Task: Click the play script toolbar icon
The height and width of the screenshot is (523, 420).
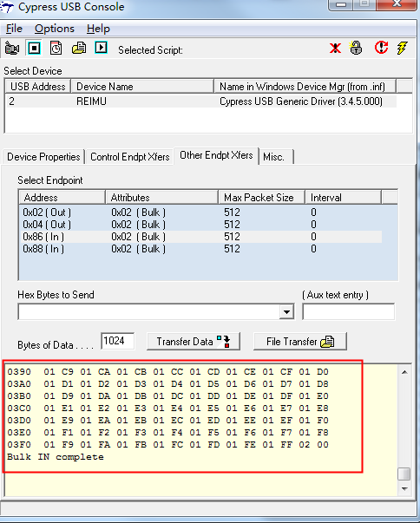Action: pos(101,48)
